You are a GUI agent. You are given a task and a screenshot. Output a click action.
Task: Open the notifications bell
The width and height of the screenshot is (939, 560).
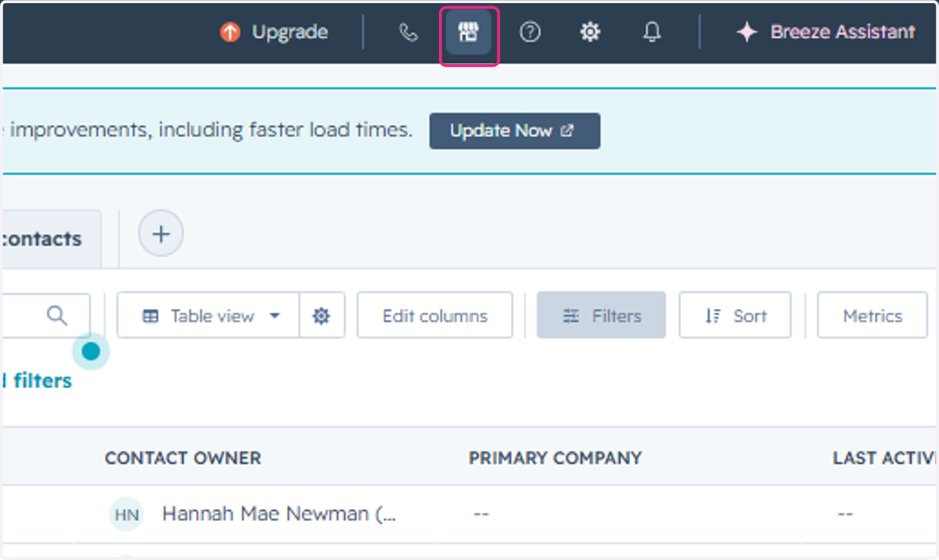tap(652, 32)
